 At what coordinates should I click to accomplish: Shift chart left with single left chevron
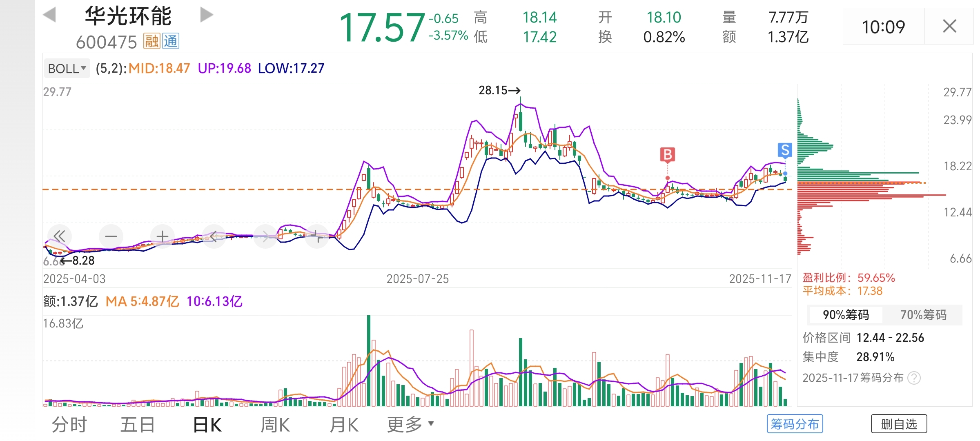pyautogui.click(x=214, y=236)
